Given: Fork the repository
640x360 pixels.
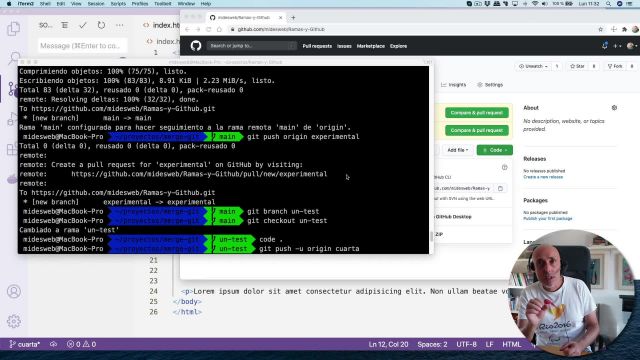Looking at the screenshot, I should pos(615,66).
